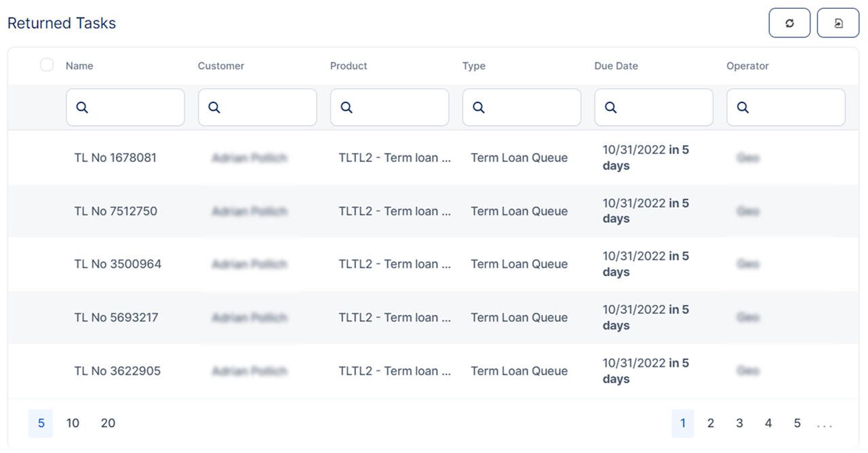Sort by the Due Date column header

coord(616,66)
